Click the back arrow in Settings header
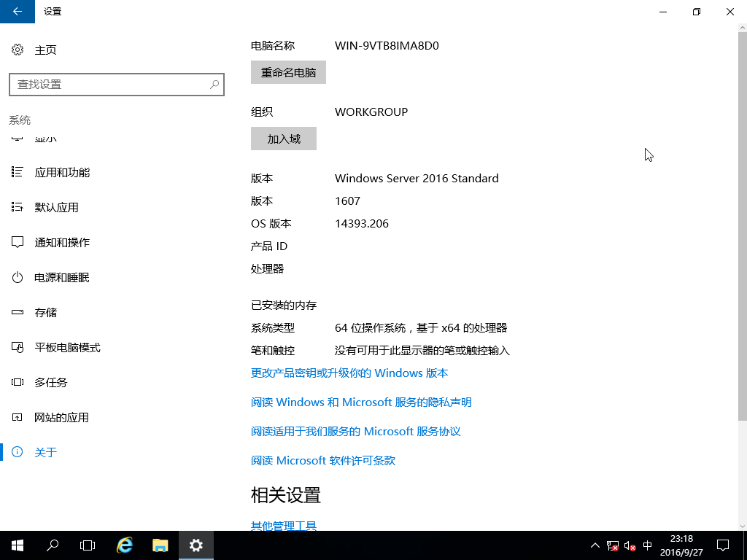The width and height of the screenshot is (747, 560). click(18, 12)
